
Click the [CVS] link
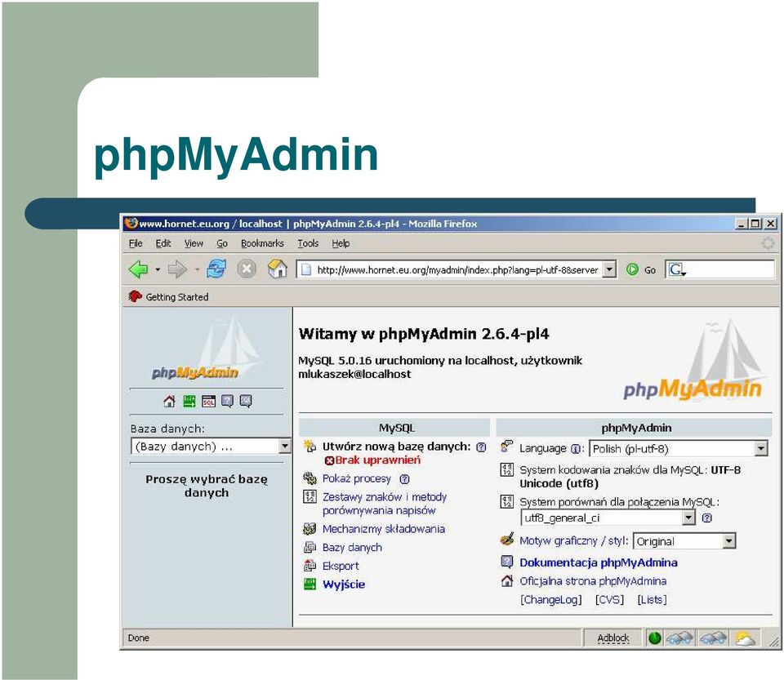(609, 599)
